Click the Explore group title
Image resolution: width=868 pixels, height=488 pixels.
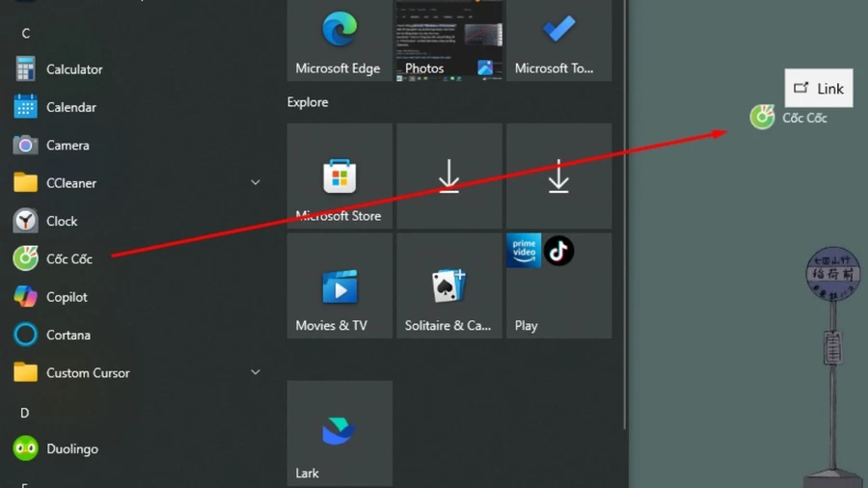click(308, 102)
